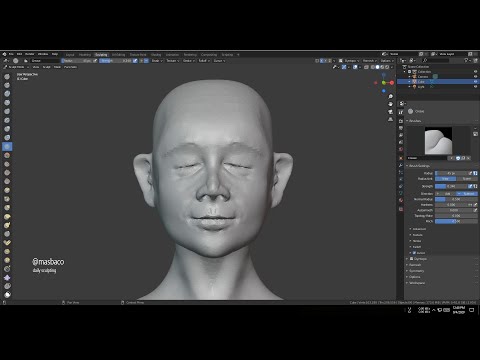Set Radius Unit to View

point(445,179)
